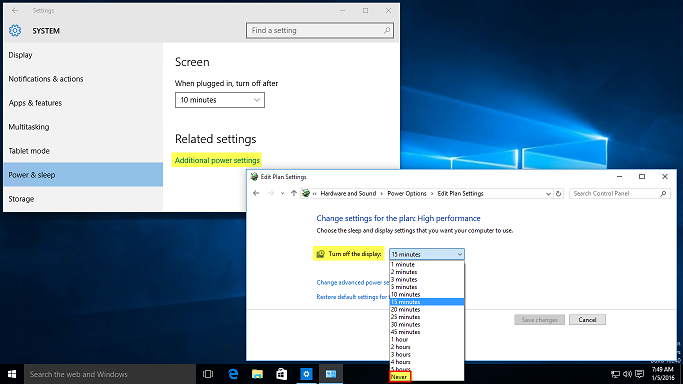The width and height of the screenshot is (683, 384).
Task: Open File Explorer from the taskbar
Action: pyautogui.click(x=257, y=374)
